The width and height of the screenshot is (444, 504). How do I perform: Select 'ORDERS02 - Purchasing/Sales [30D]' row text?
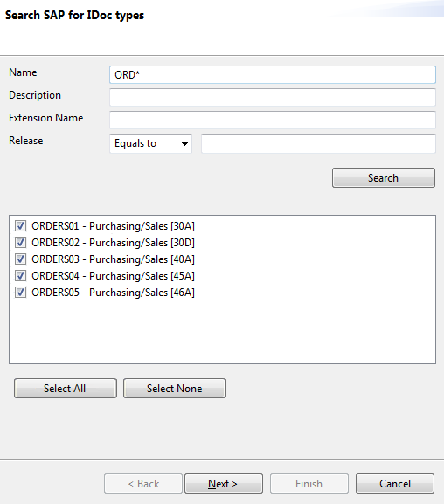click(x=114, y=243)
